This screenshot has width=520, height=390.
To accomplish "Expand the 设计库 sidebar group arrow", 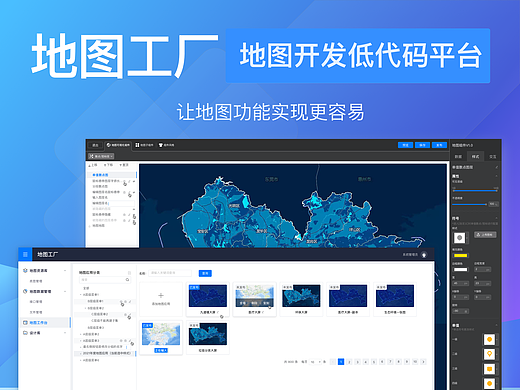I will click(x=65, y=333).
